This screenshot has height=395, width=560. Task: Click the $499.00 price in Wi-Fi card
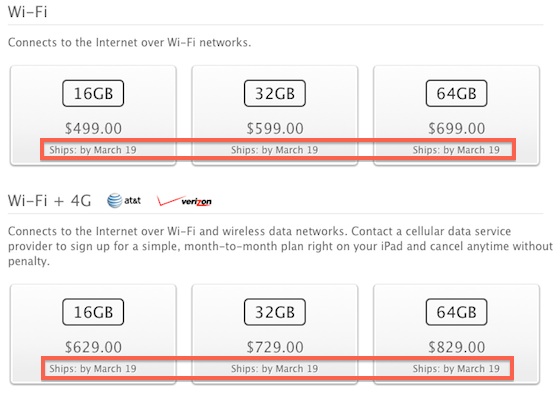[93, 129]
